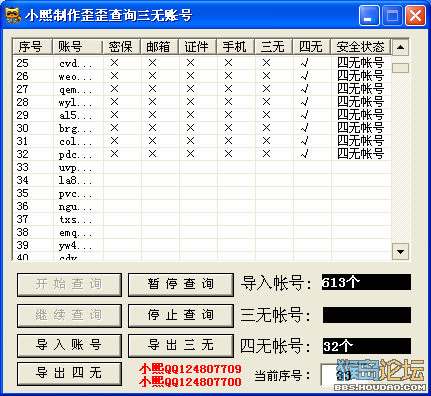Minimize the window
Screen dimensions: 431x396
tap(369, 16)
